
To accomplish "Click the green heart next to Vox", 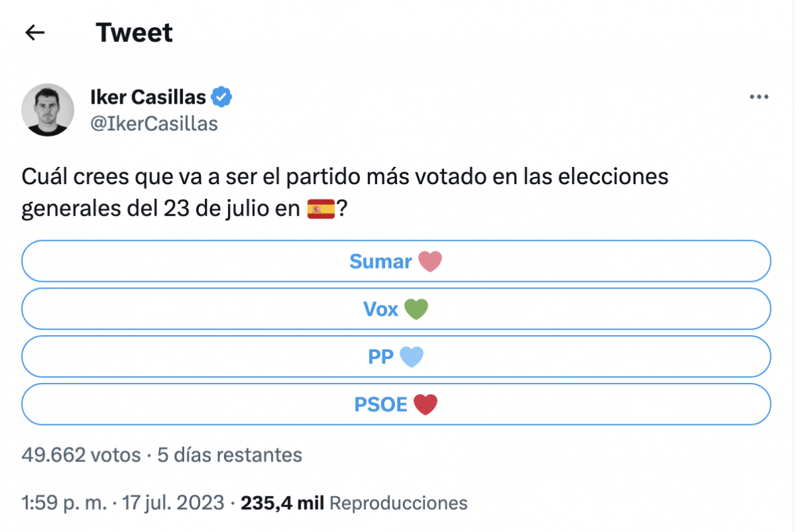I will (416, 309).
